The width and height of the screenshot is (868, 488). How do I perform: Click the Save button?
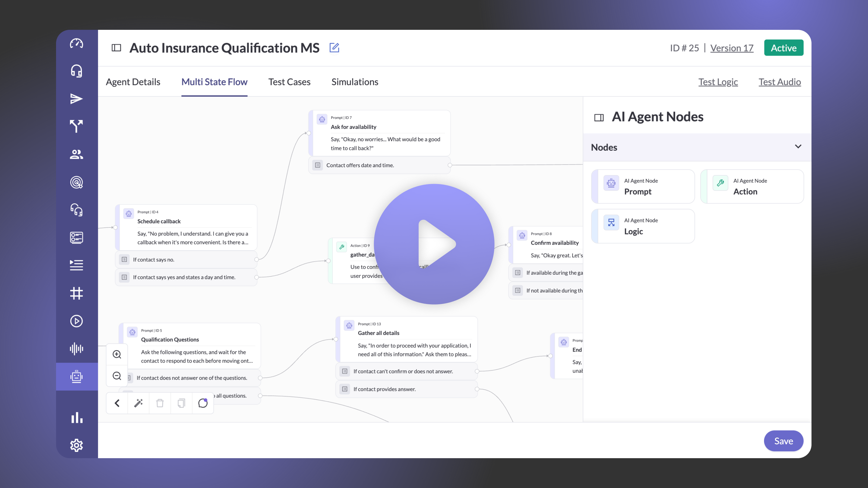783,441
